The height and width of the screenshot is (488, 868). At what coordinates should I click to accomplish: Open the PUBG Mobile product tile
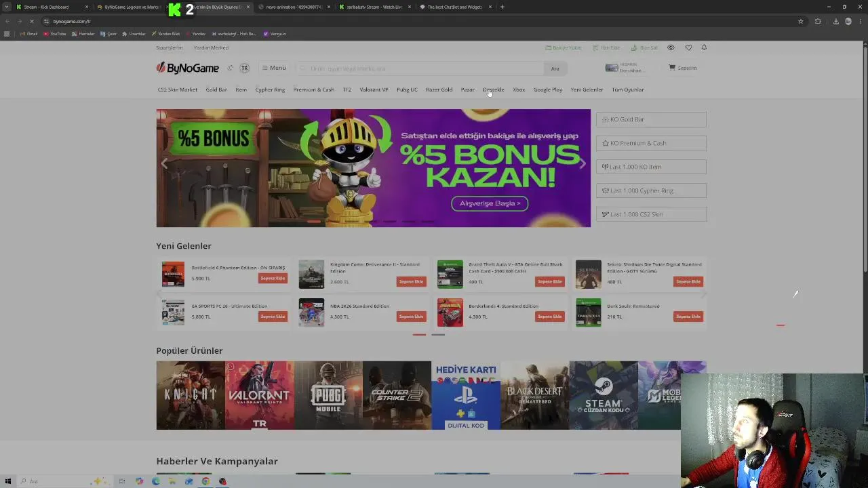[328, 395]
